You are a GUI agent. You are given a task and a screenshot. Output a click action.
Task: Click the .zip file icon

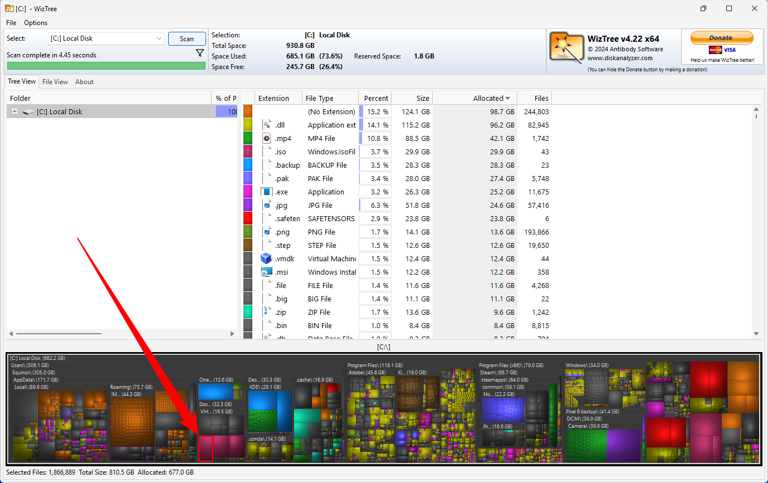click(x=267, y=312)
